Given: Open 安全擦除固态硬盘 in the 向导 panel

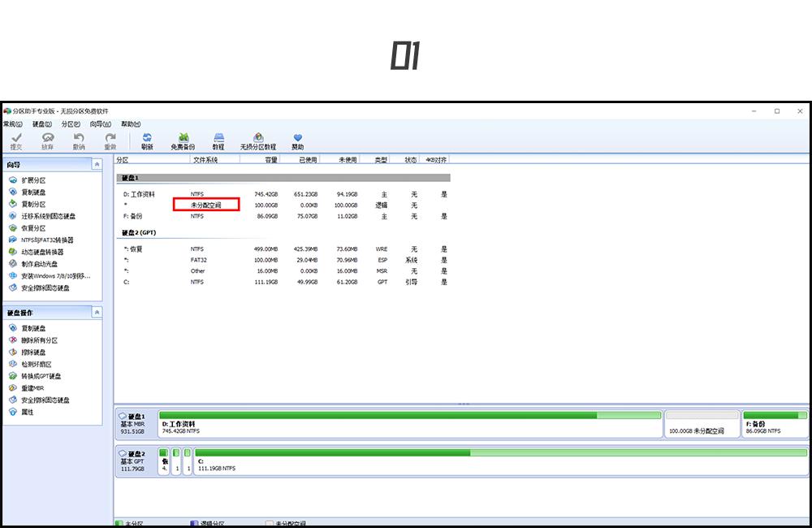Looking at the screenshot, I should click(x=39, y=288).
